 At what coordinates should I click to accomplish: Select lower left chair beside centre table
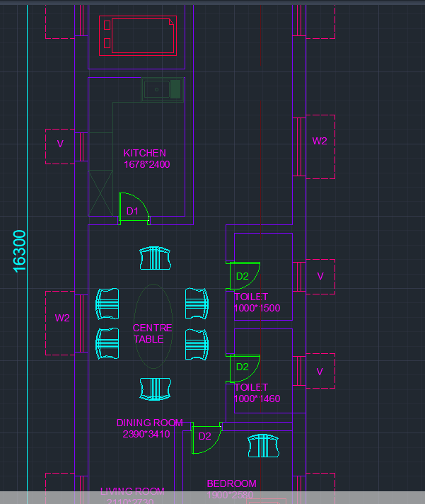107,343
